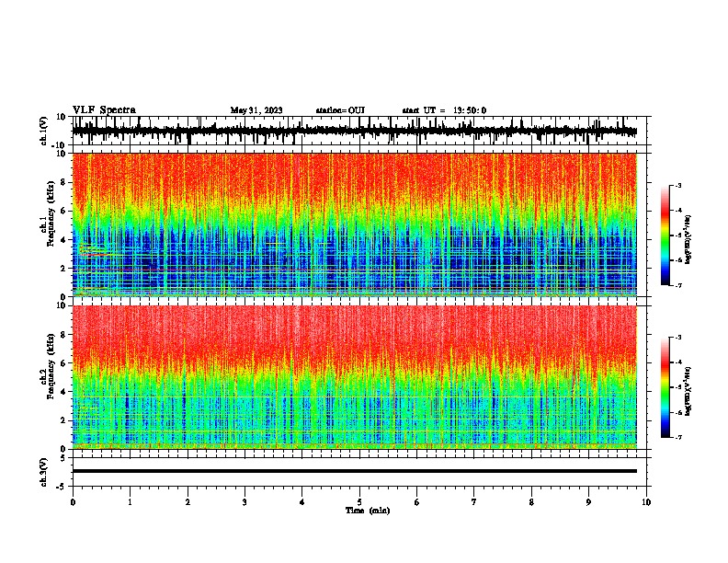The image size is (728, 563).
Task: Click the "ch.1(V)" y-axis label of the top panel
Action: pyautogui.click(x=44, y=131)
